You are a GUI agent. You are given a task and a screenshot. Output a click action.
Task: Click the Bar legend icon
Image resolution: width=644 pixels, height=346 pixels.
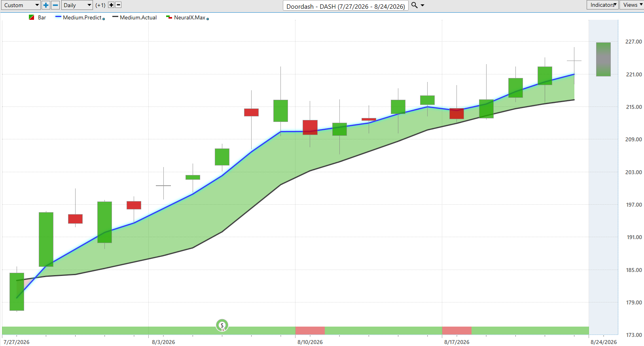tap(32, 17)
